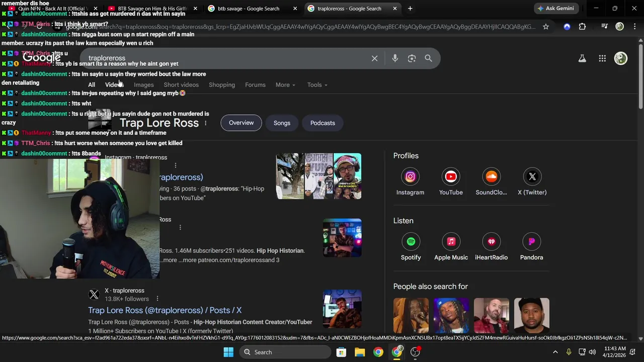Image resolution: width=644 pixels, height=362 pixels.
Task: Open options for YouTube result
Action: pos(180,227)
